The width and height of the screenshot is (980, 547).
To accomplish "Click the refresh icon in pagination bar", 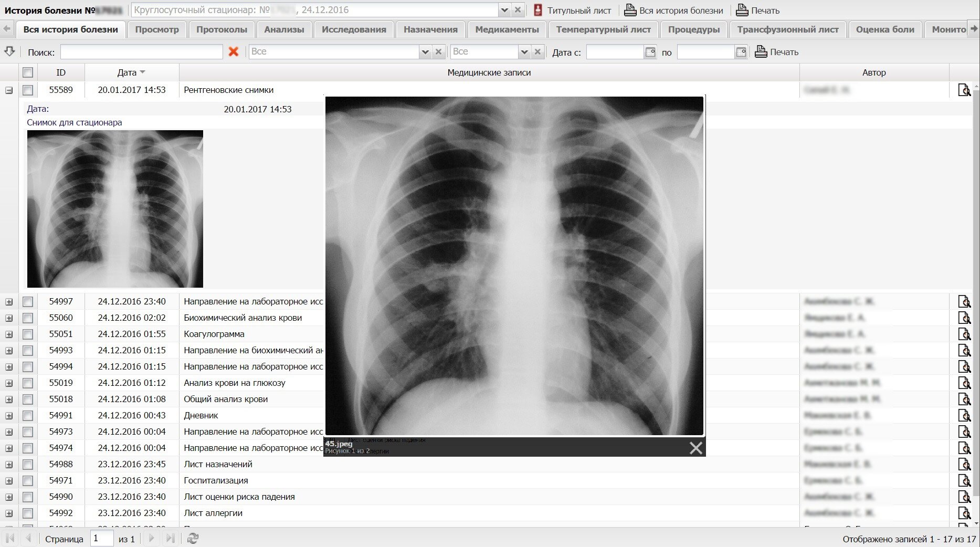I will [x=193, y=538].
